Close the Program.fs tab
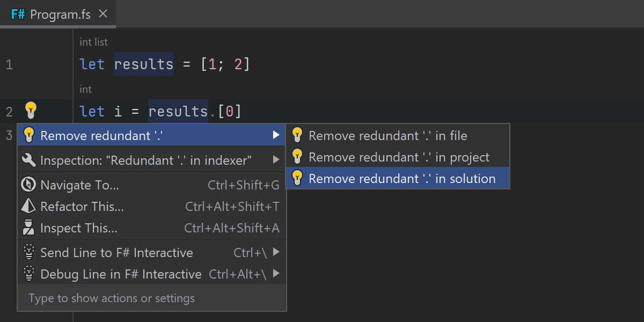This screenshot has width=644, height=322. click(x=103, y=14)
